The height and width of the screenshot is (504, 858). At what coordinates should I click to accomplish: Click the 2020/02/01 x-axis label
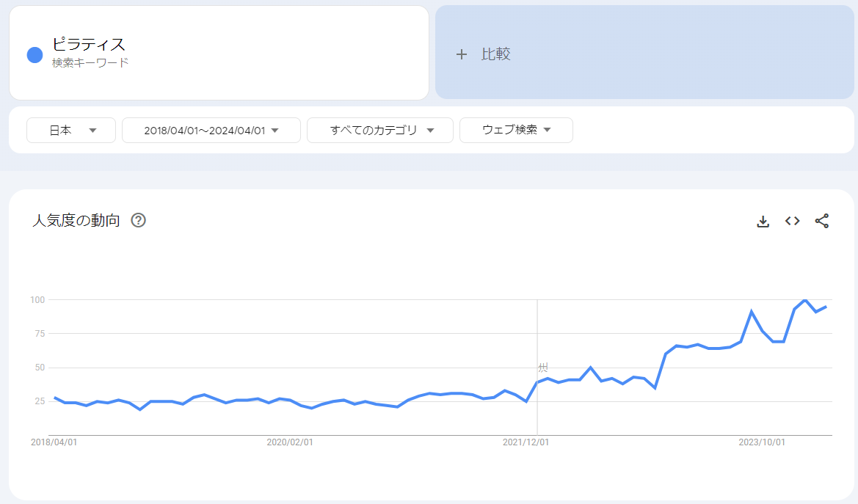click(x=289, y=442)
